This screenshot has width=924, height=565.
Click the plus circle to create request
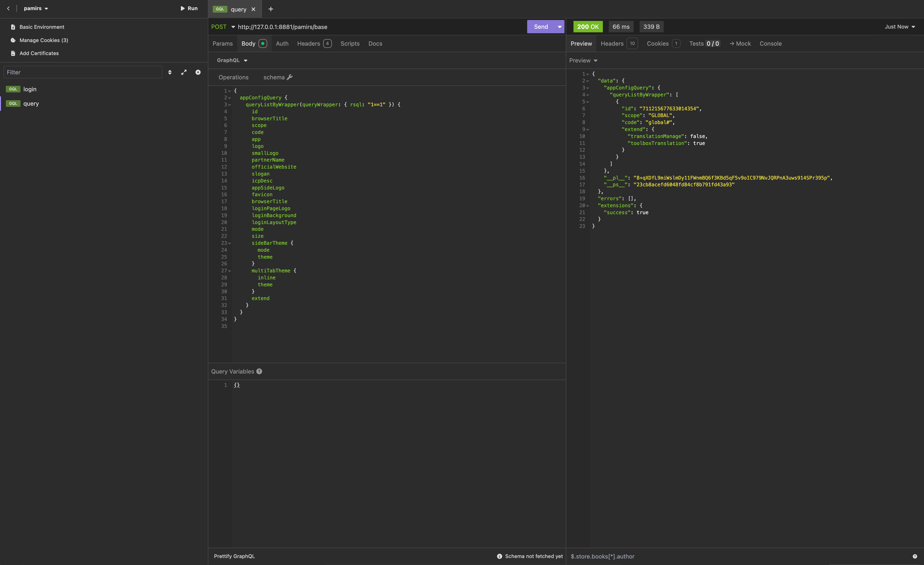pos(198,72)
